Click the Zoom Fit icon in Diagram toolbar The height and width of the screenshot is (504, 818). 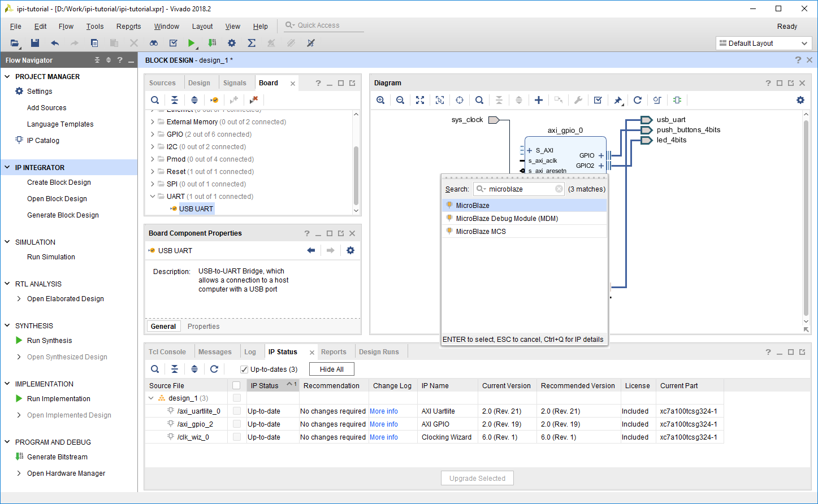[420, 100]
